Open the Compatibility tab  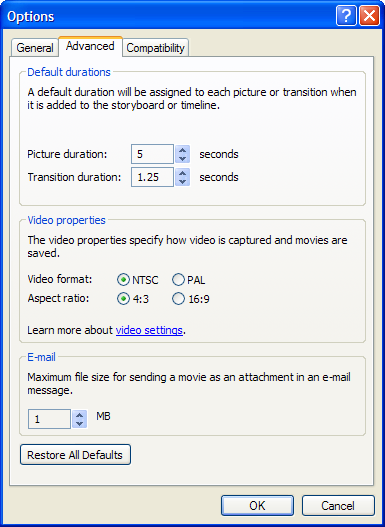pos(155,48)
